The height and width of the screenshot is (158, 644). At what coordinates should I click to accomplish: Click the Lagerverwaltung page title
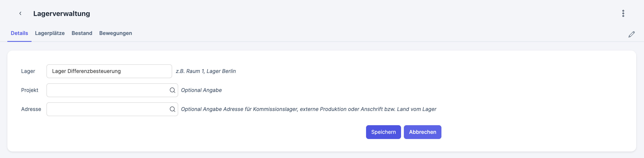[x=62, y=14]
